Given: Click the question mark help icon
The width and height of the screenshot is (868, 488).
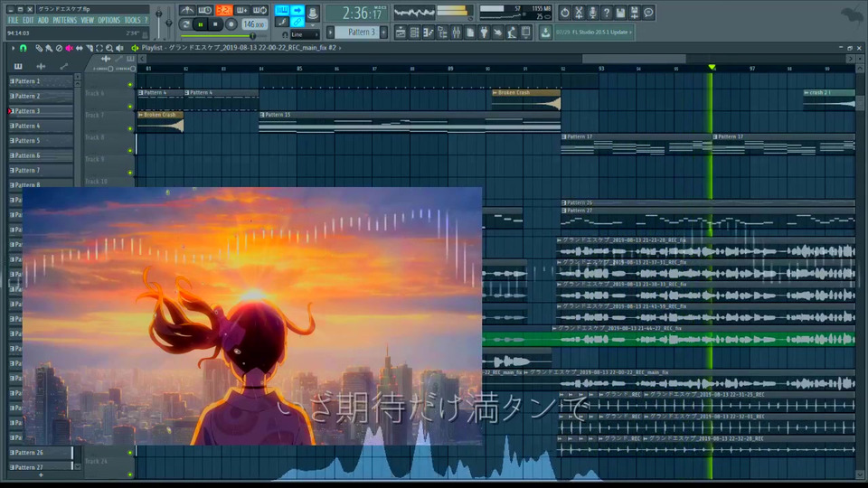Looking at the screenshot, I should click(x=606, y=12).
